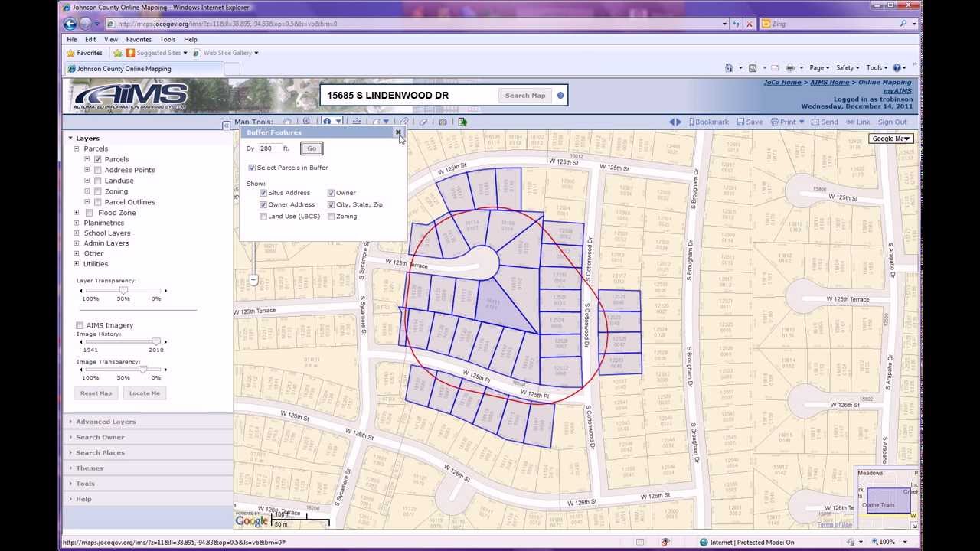
Task: Click the Search Map button
Action: [x=525, y=96]
